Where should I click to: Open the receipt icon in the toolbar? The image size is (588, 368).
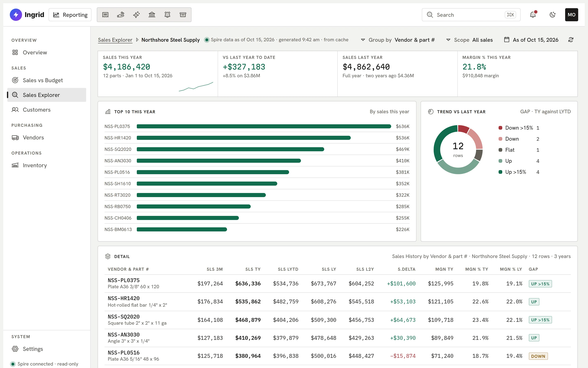click(x=105, y=15)
